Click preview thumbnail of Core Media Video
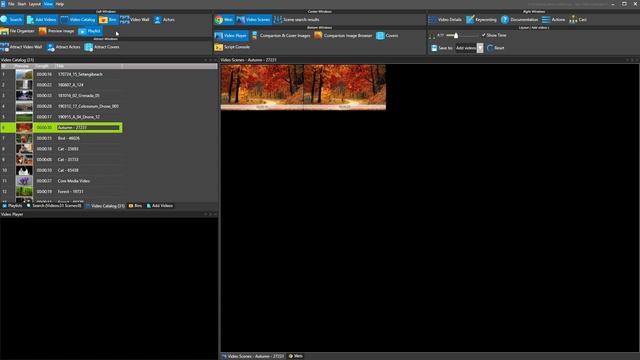 pyautogui.click(x=24, y=181)
